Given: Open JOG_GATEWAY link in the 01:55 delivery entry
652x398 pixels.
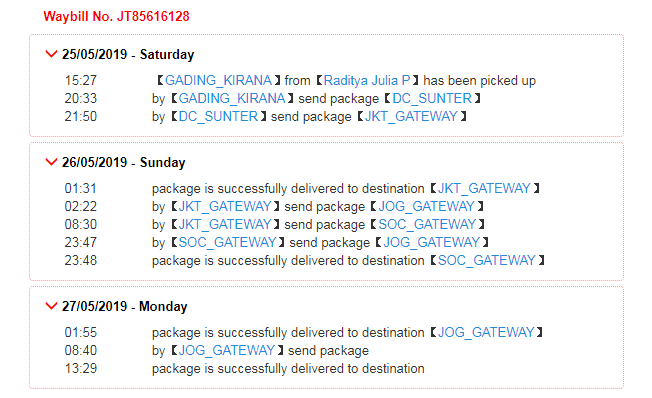Looking at the screenshot, I should coord(486,332).
